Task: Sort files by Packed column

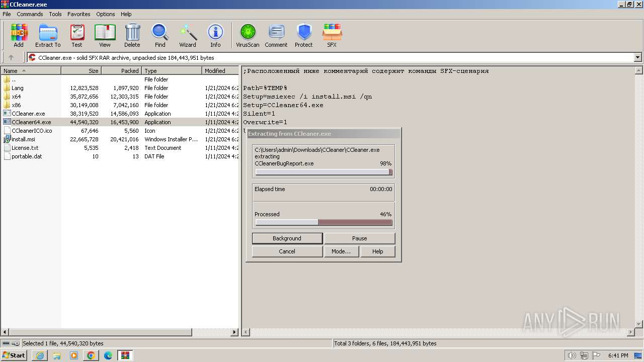Action: point(121,71)
